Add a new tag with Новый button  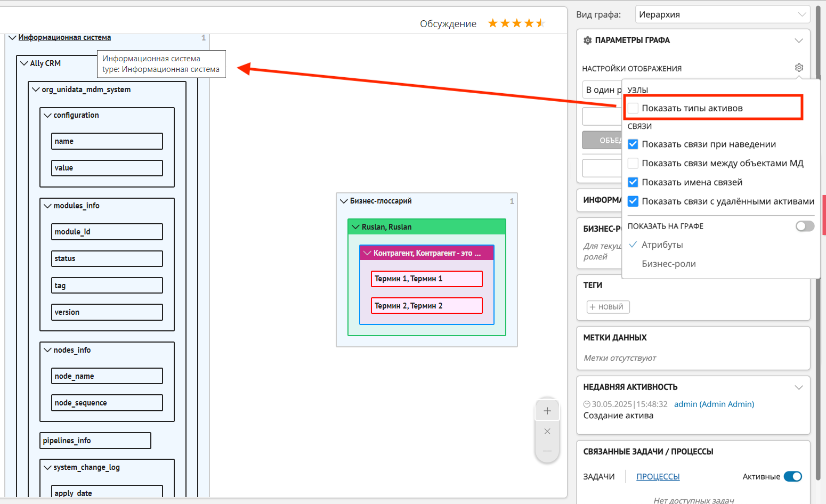608,307
